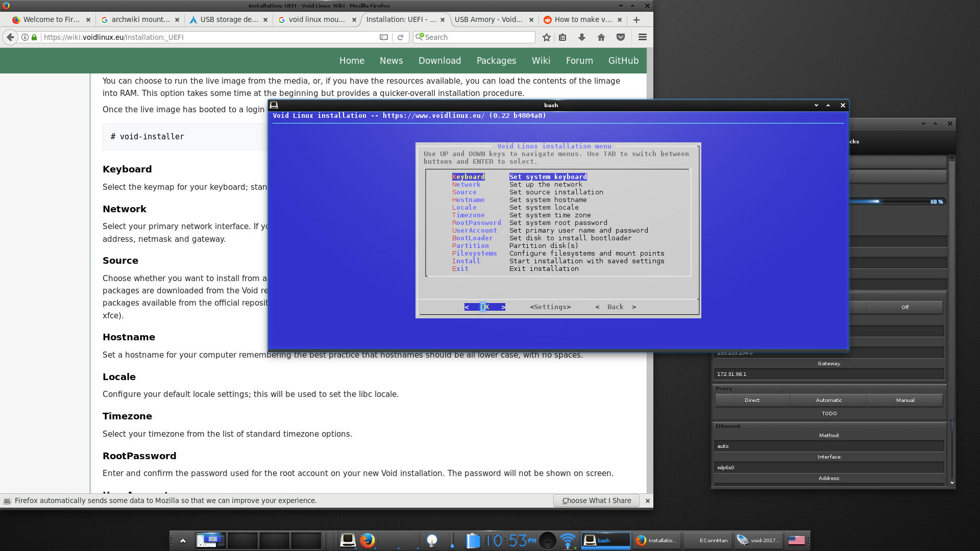The height and width of the screenshot is (551, 980).
Task: Select RootPassword in installer menu
Action: point(476,223)
